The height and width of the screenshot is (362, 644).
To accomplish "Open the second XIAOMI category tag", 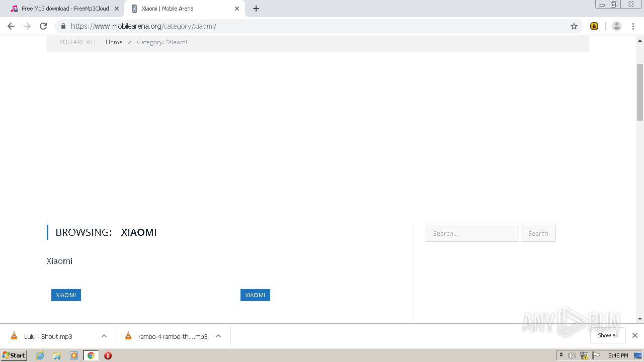I will (255, 295).
